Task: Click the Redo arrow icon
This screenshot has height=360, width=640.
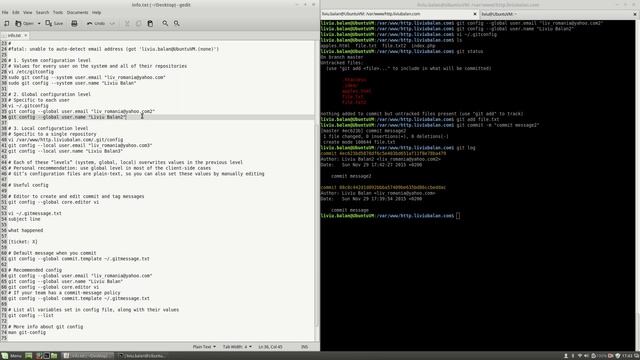Action: pos(112,24)
